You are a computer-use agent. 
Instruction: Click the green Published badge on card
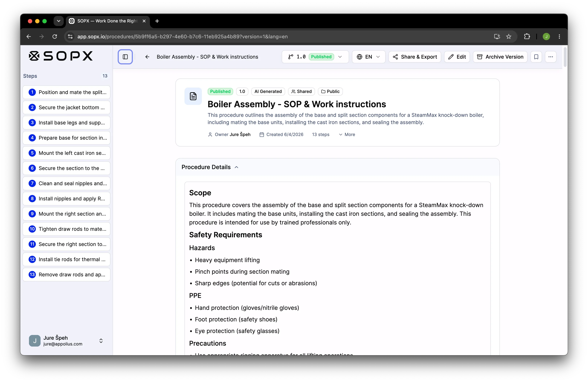tap(220, 92)
